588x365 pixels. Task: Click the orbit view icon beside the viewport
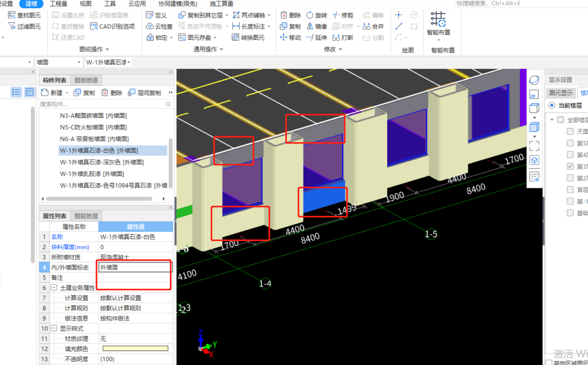click(x=534, y=80)
